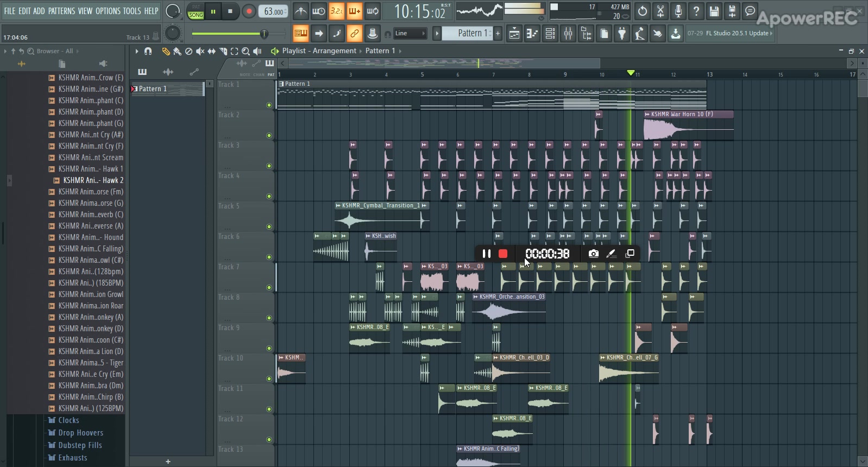Click the undo history circular arrow icon
Image resolution: width=868 pixels, height=467 pixels.
tap(643, 11)
